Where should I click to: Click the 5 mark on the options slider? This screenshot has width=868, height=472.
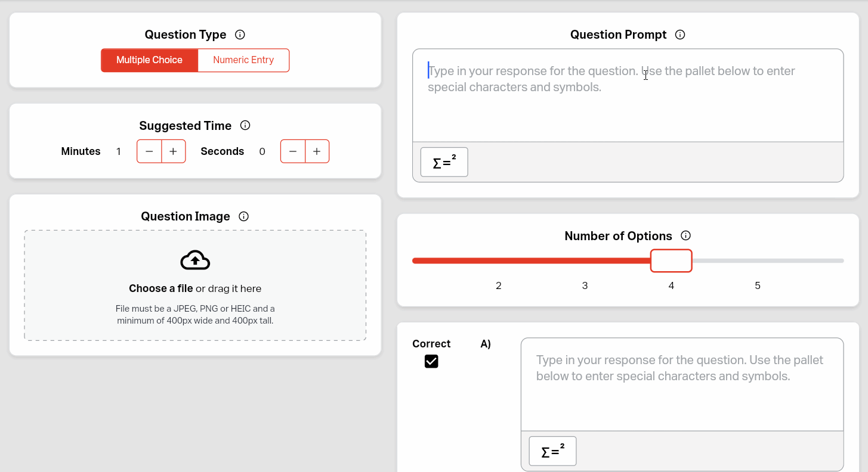[757, 285]
